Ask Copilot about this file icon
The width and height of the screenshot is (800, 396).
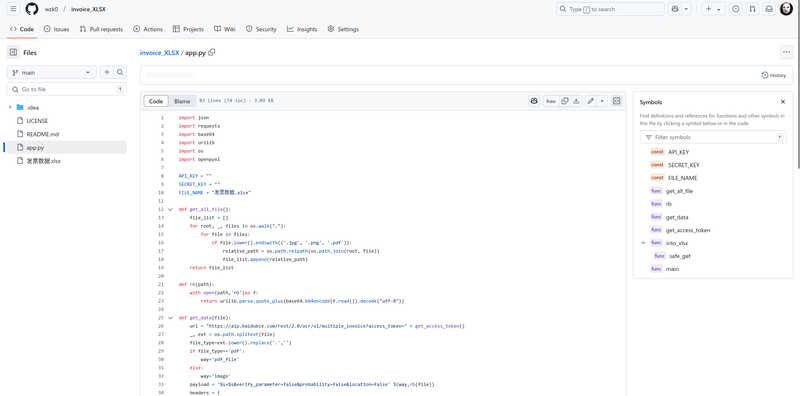click(x=534, y=101)
